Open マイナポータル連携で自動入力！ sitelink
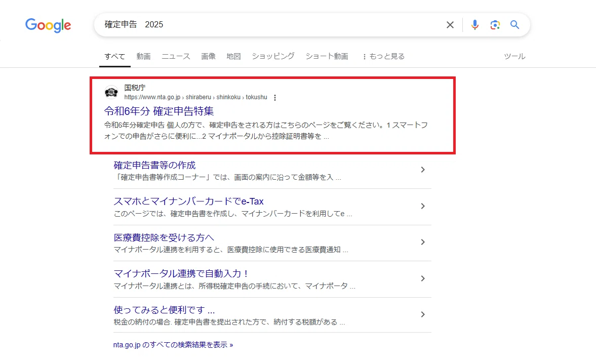 [181, 273]
